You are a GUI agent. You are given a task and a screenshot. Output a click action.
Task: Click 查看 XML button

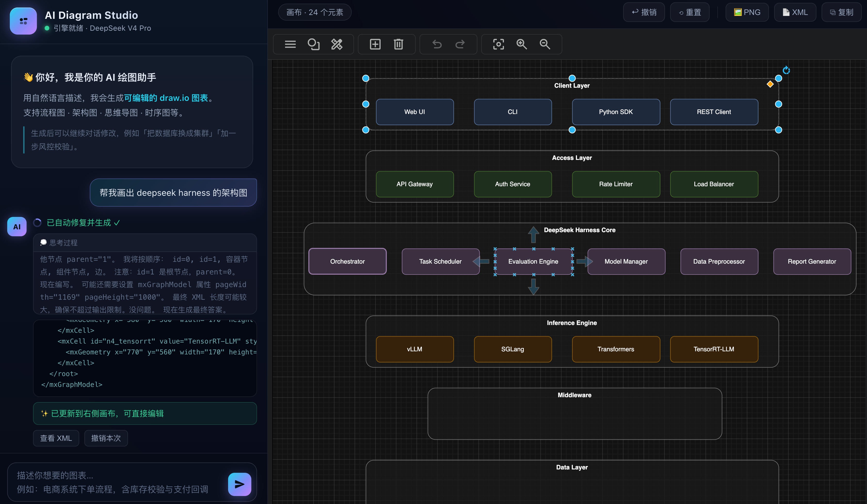tap(56, 438)
